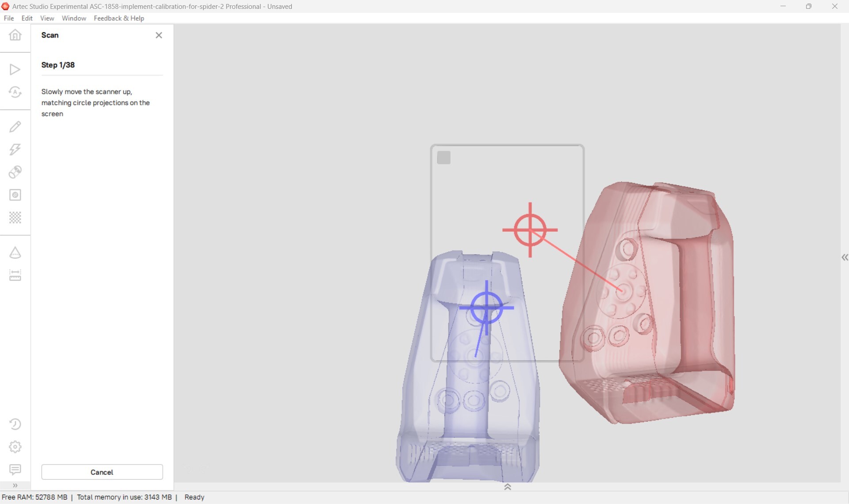Screen dimensions: 849x504
Task: Open the Window menu
Action: point(74,18)
